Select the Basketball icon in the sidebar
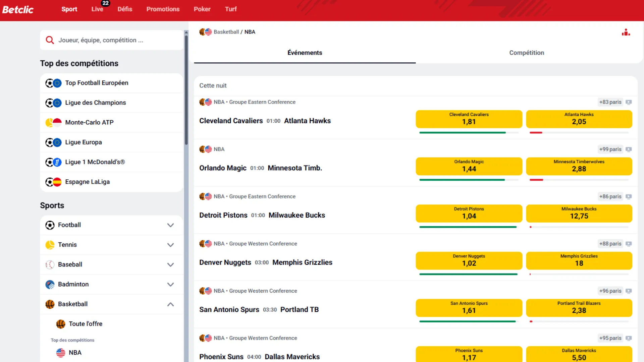 click(x=50, y=304)
